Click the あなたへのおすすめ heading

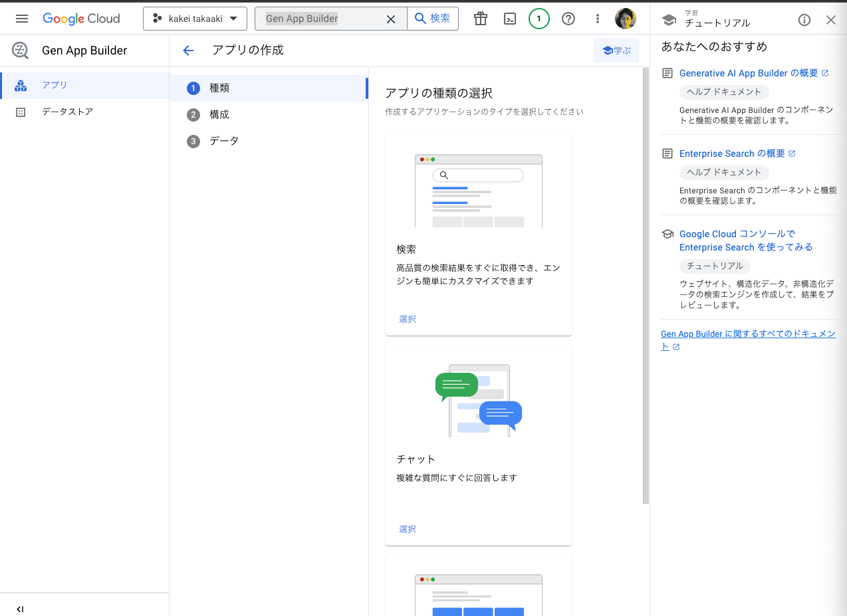click(714, 47)
